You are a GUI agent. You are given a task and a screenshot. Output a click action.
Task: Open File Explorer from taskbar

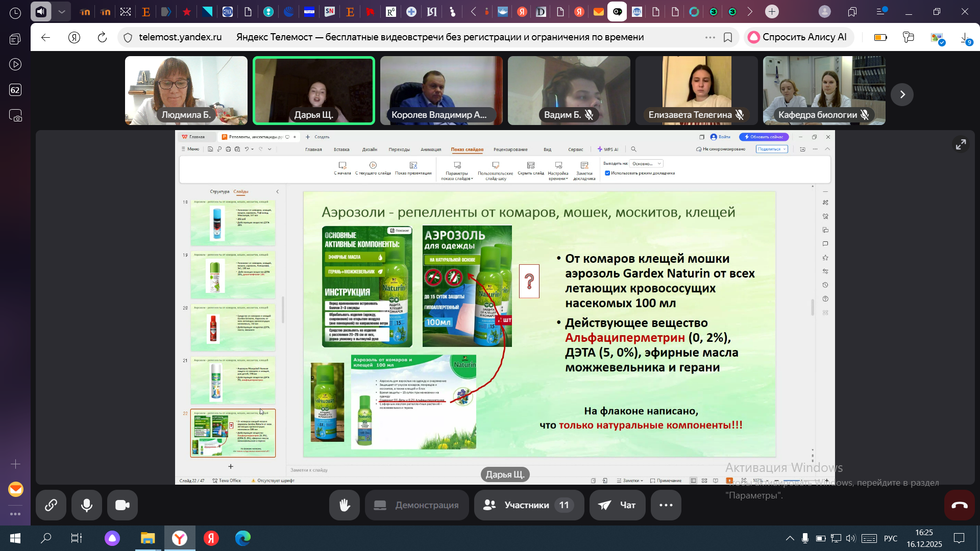pyautogui.click(x=148, y=538)
